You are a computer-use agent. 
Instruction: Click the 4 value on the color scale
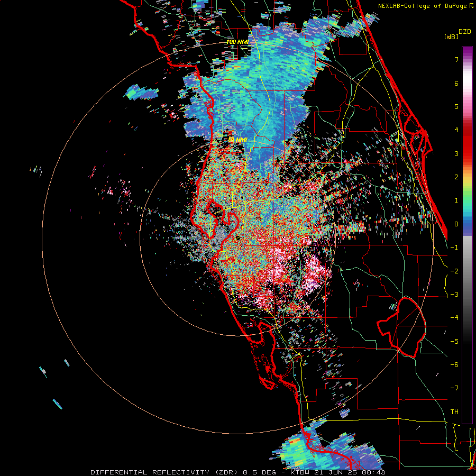click(x=456, y=130)
